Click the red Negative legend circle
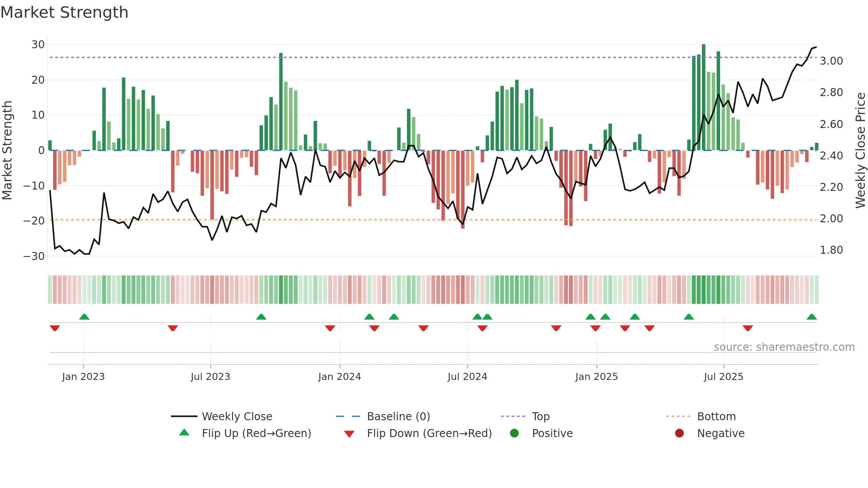868x488 pixels. pos(679,433)
